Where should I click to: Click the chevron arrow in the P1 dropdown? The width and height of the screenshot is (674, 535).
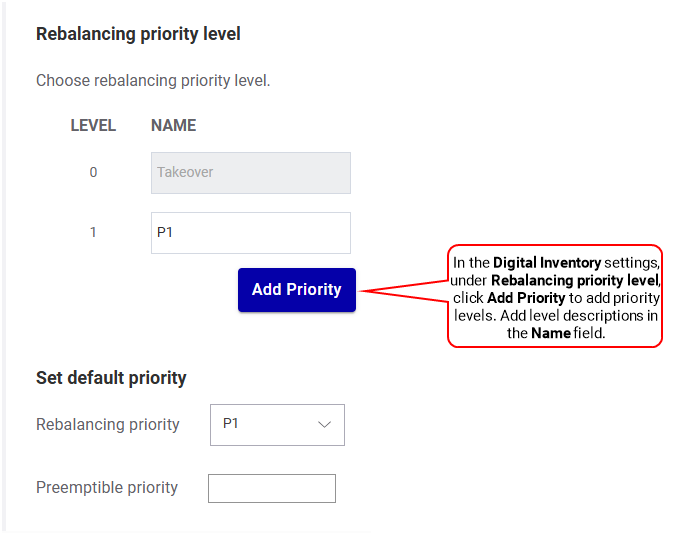tap(324, 424)
